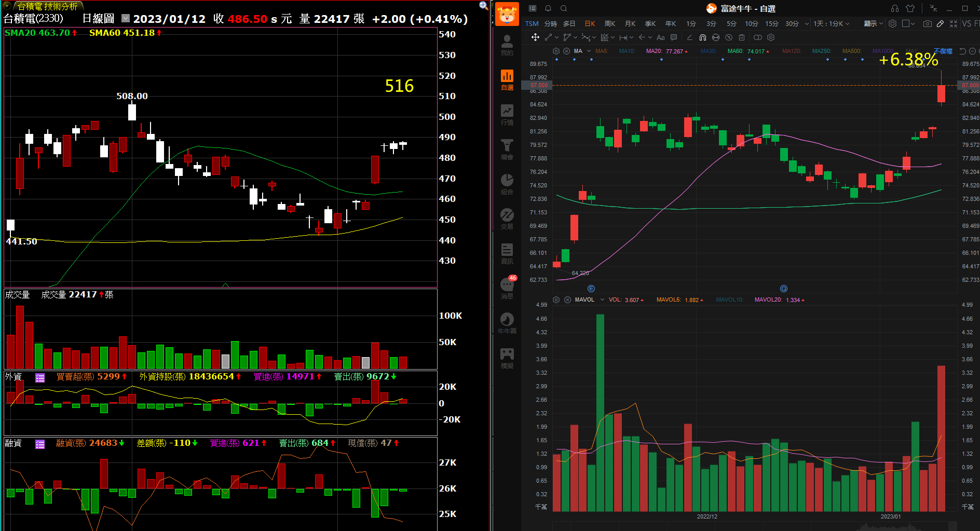Image resolution: width=980 pixels, height=531 pixels.
Task: Click the sync drawings icon
Action: pos(716,37)
